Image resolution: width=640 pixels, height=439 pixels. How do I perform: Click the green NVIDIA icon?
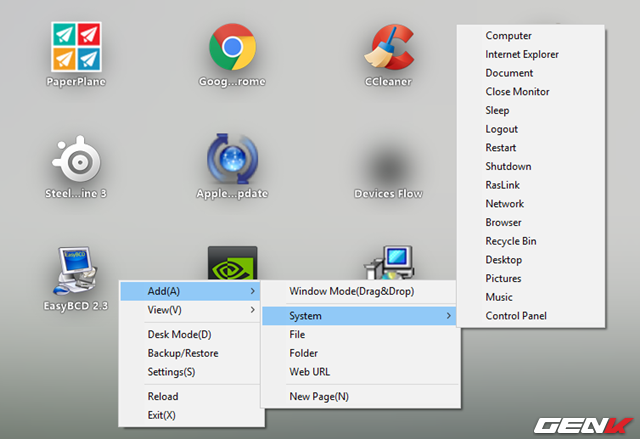[x=232, y=264]
